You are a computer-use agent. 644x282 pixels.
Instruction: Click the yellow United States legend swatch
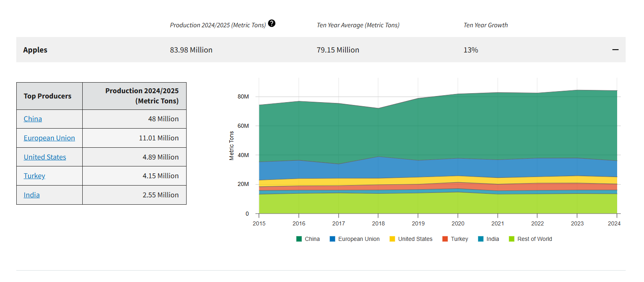[x=392, y=239]
